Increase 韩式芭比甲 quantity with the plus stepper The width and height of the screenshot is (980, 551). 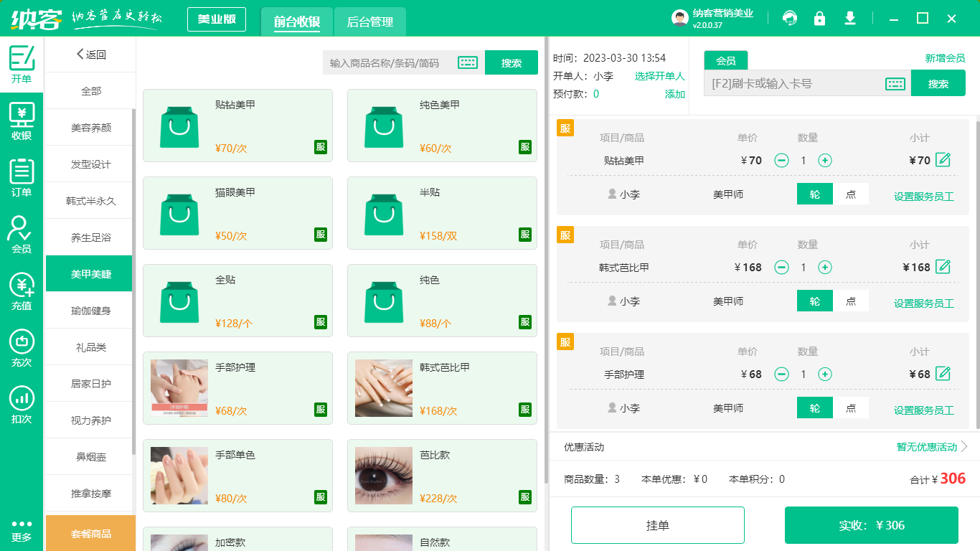(x=825, y=268)
